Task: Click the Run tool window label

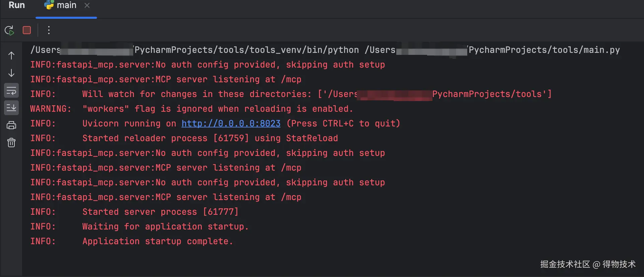Action: point(17,5)
